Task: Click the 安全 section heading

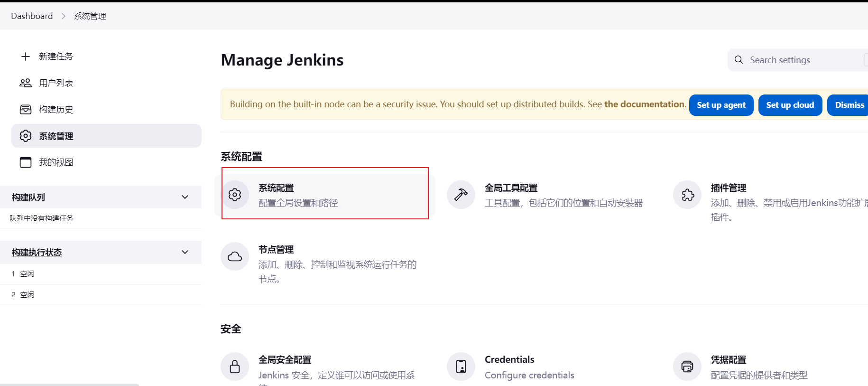Action: click(231, 329)
